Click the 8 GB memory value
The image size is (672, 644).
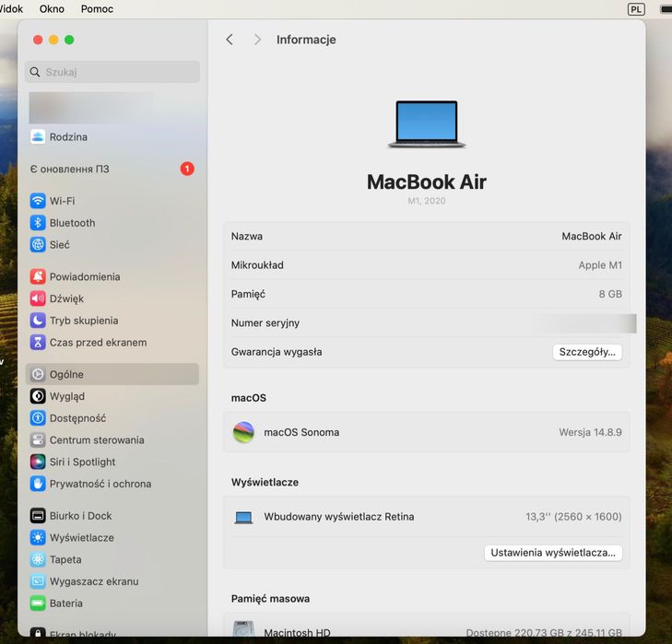[x=610, y=294]
